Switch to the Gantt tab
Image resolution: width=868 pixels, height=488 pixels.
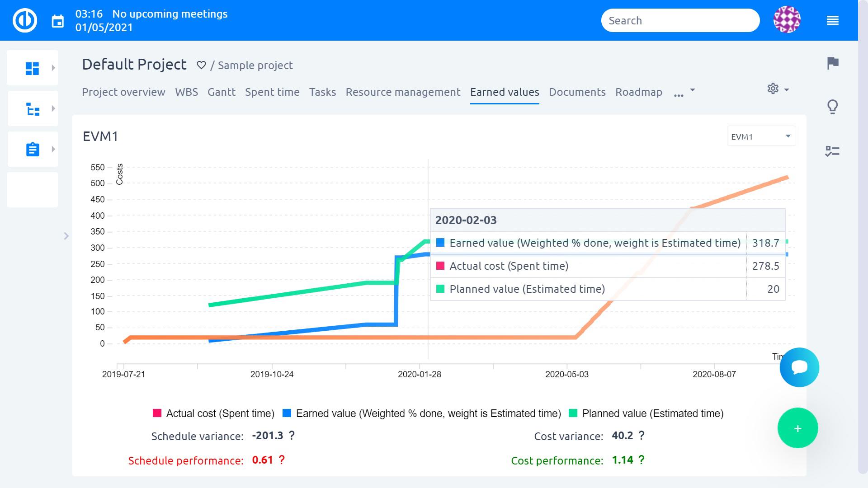click(x=221, y=92)
